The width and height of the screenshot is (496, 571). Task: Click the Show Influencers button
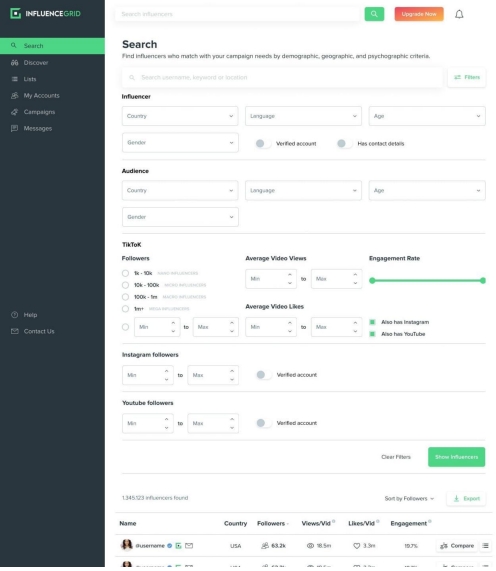pyautogui.click(x=456, y=457)
